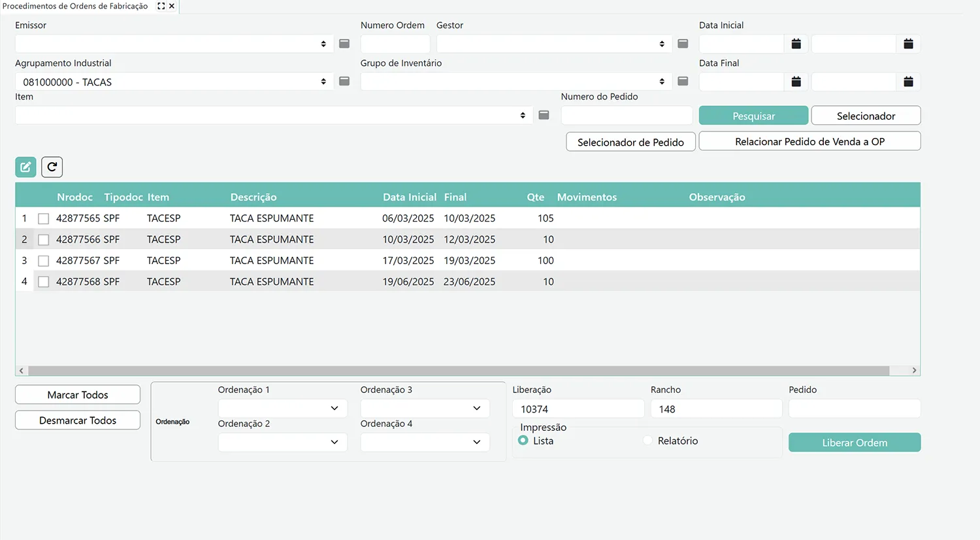This screenshot has height=540, width=980.
Task: Open the Ordenação 3 dropdown
Action: [x=425, y=408]
